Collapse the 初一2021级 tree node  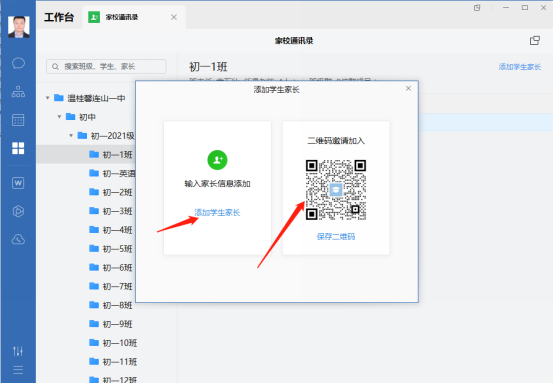point(71,135)
